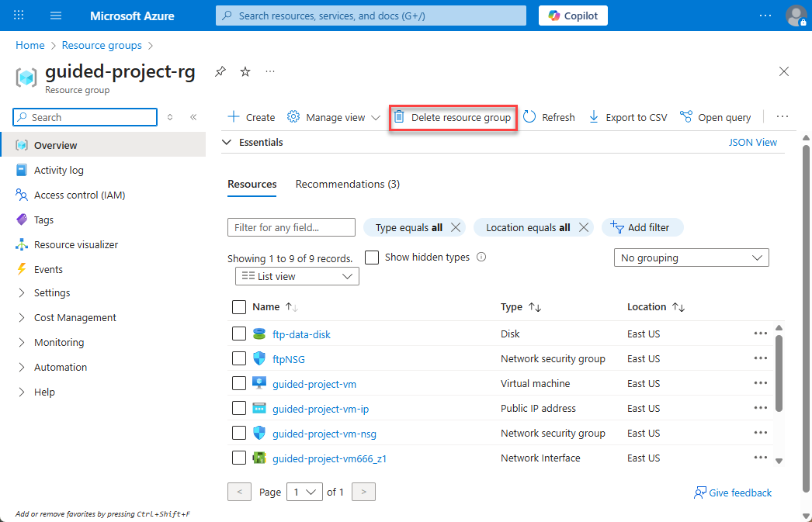Screen dimensions: 812x522
Task: Click the next page button
Action: pos(363,492)
